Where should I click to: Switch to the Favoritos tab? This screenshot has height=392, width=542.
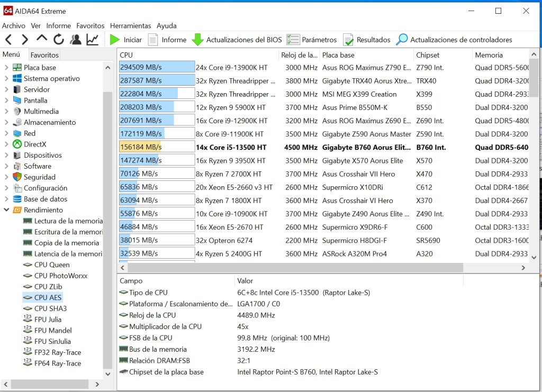point(44,55)
